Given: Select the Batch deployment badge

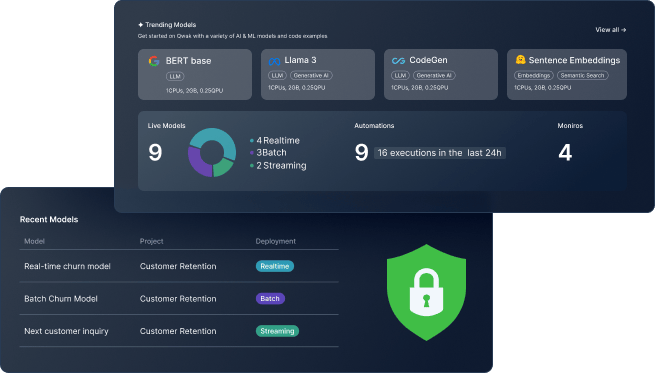Looking at the screenshot, I should tap(270, 299).
